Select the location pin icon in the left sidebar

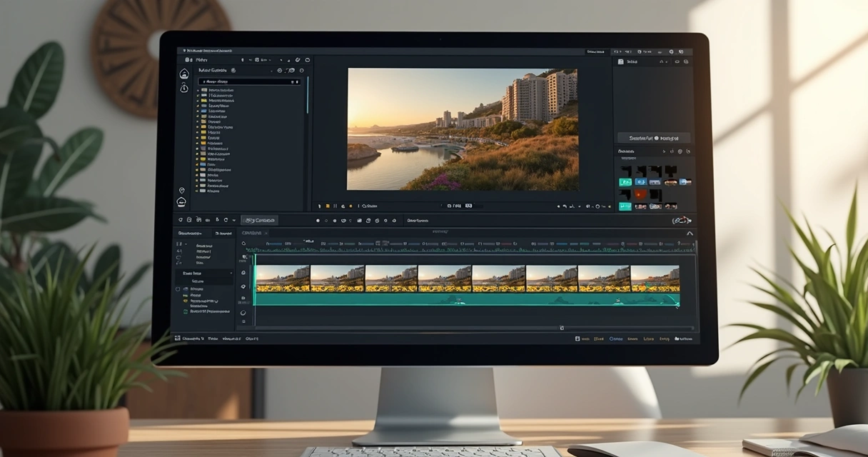click(x=182, y=190)
